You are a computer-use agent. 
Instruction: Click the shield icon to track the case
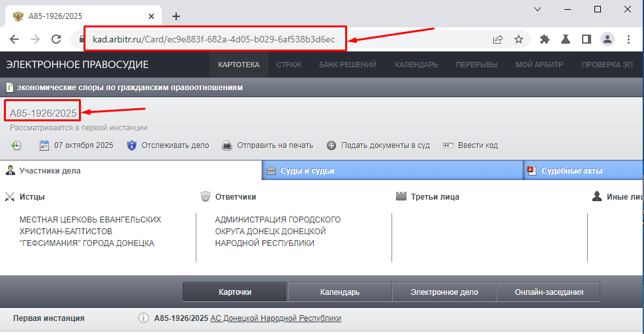click(x=132, y=145)
